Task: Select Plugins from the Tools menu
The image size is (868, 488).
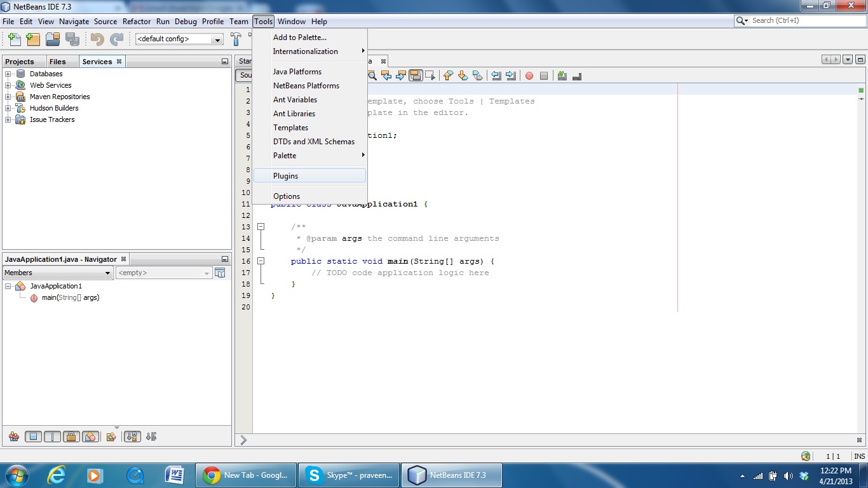Action: click(x=285, y=175)
